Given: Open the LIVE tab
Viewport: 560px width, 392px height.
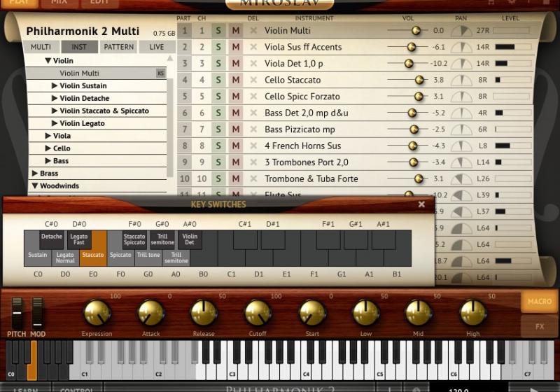Looking at the screenshot, I should [156, 47].
